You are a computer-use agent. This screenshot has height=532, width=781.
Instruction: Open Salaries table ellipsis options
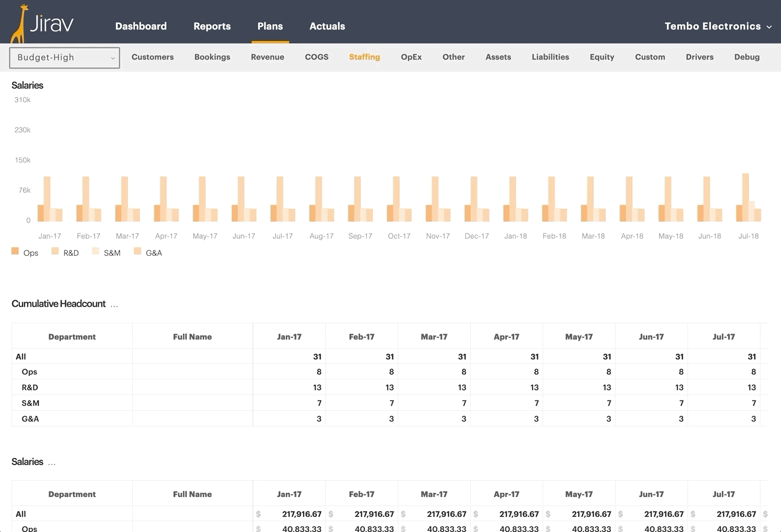coord(52,463)
